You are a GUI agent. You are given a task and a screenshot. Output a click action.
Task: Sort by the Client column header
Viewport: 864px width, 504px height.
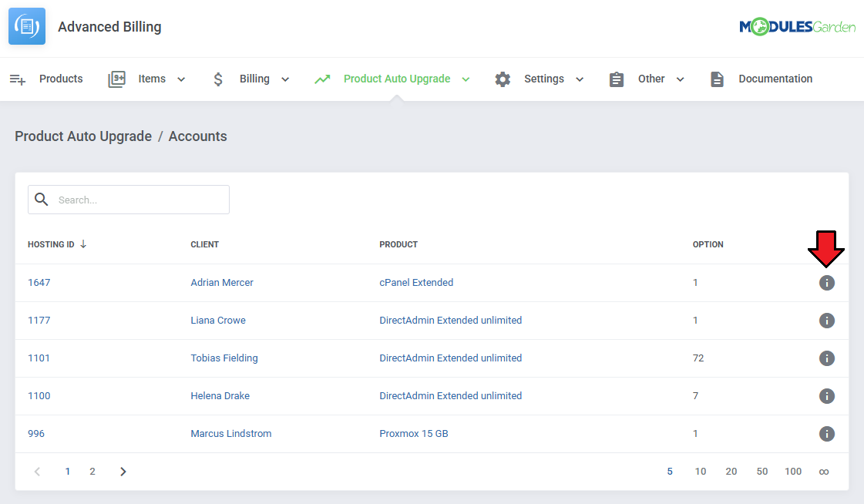pos(204,244)
